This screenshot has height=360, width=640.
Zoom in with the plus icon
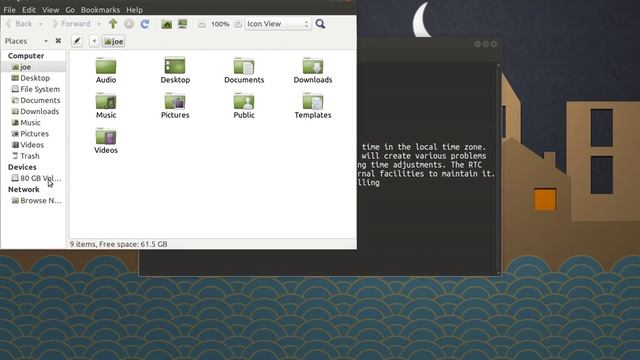238,24
